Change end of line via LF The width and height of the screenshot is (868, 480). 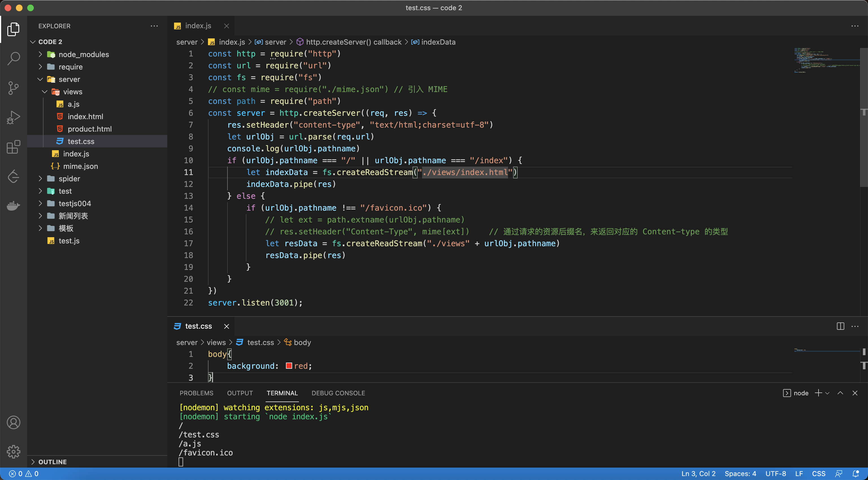(x=799, y=474)
